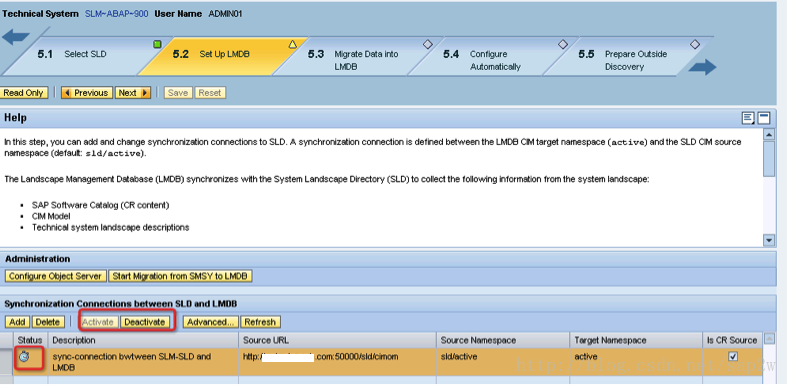Click the Description column header
This screenshot has width=787, height=385.
[143, 340]
